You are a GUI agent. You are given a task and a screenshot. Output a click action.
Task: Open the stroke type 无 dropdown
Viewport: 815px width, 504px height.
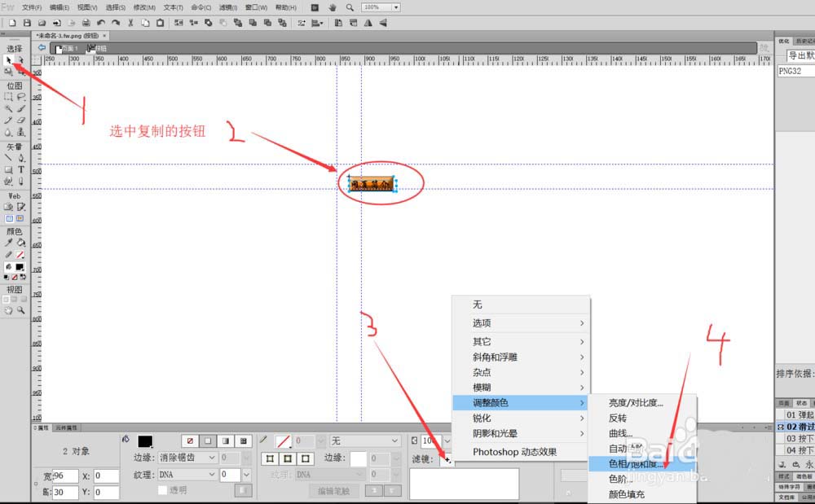coord(365,440)
